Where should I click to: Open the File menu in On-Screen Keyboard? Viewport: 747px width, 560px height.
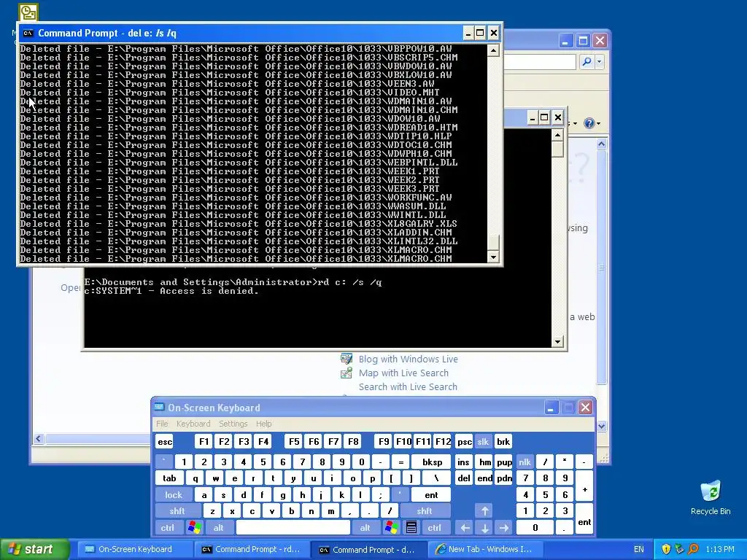(162, 424)
